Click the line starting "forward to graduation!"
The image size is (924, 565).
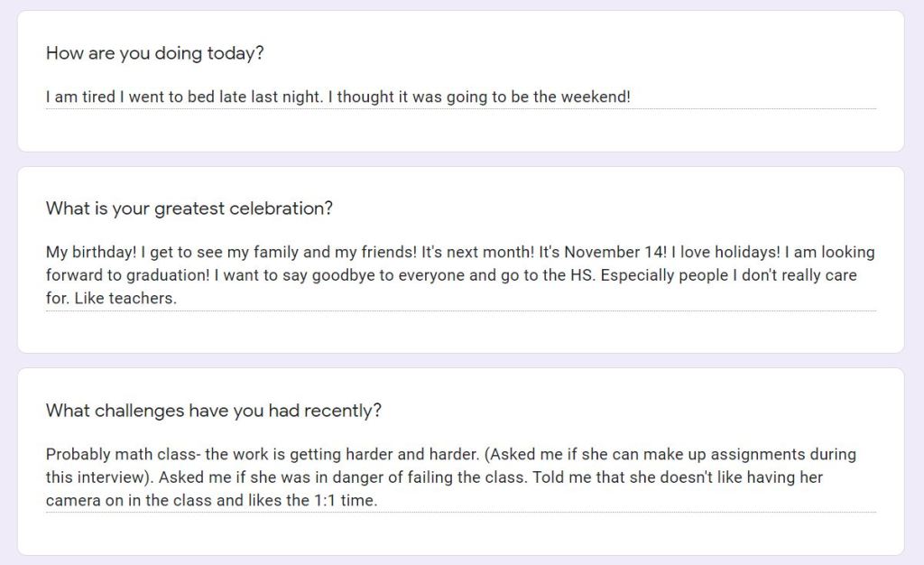451,275
